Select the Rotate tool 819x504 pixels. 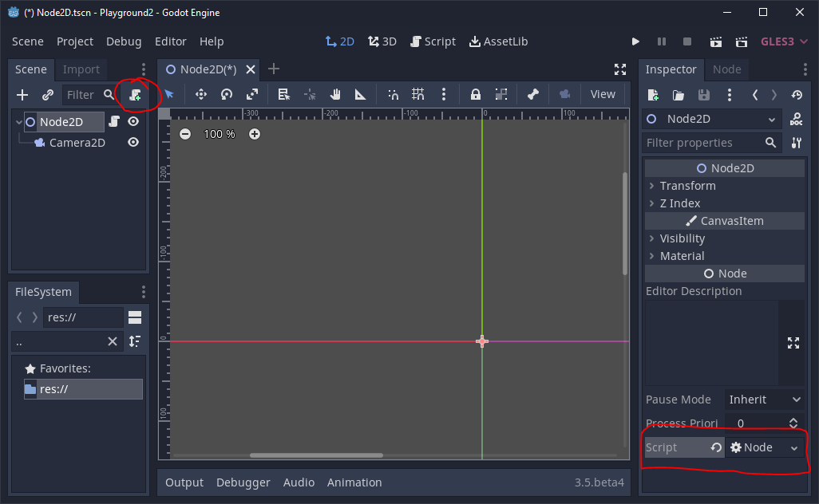coord(227,94)
